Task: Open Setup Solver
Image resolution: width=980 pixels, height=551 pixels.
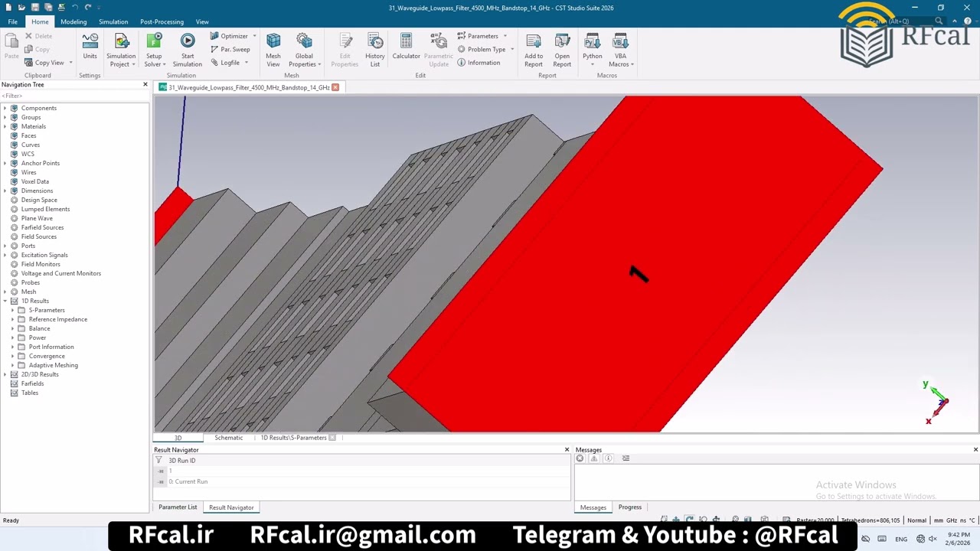Action: 154,50
